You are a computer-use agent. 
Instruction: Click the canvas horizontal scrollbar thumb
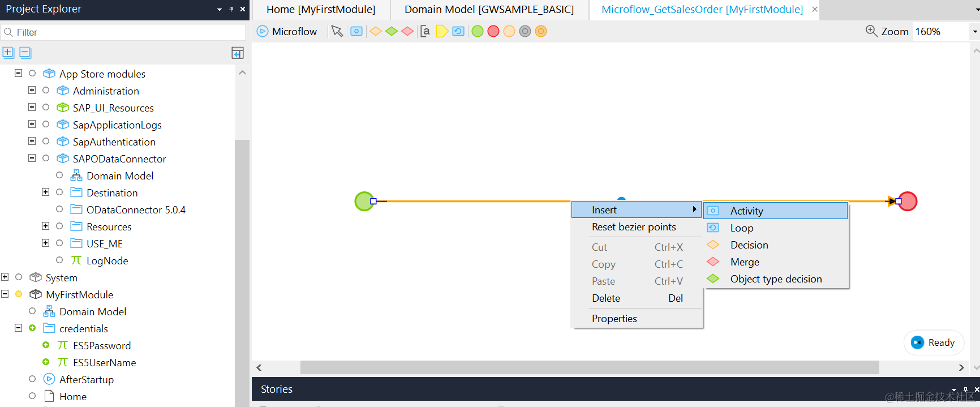pyautogui.click(x=590, y=367)
